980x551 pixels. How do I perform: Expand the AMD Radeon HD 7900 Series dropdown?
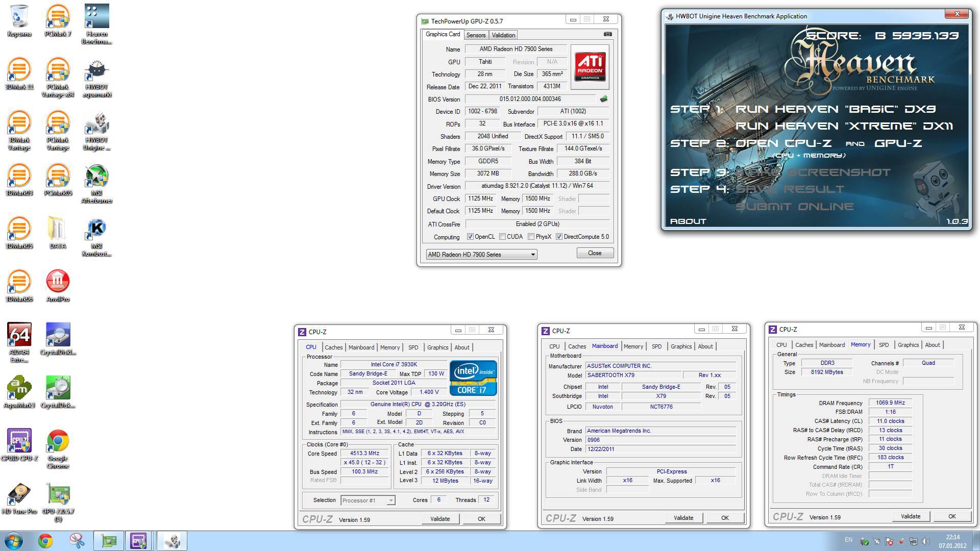(x=481, y=254)
